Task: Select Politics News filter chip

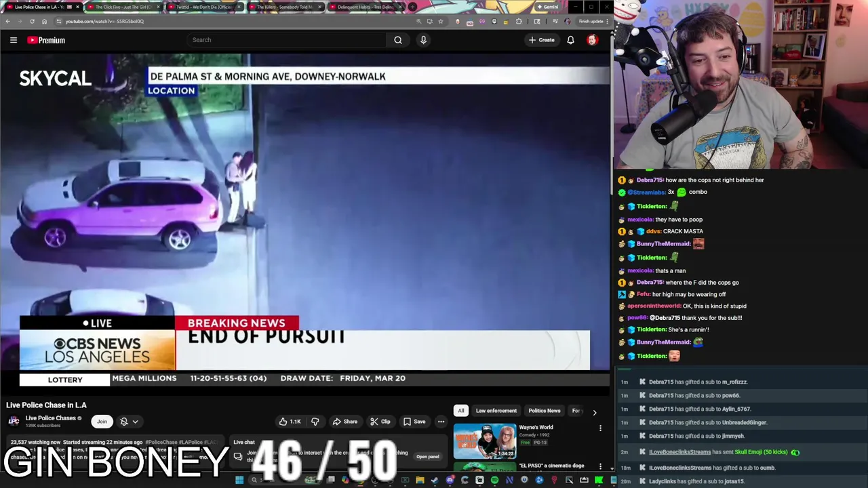Action: [545, 411]
